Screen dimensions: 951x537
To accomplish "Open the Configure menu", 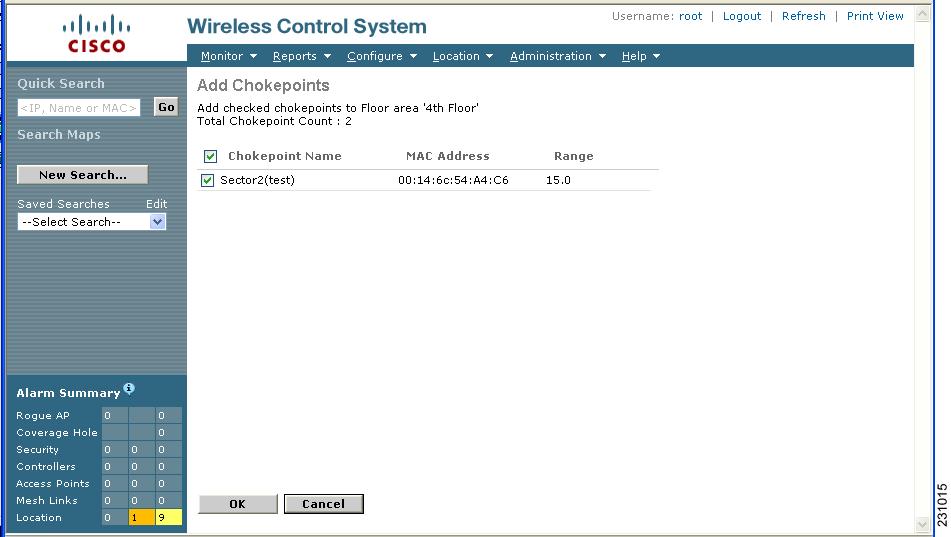I will 381,56.
